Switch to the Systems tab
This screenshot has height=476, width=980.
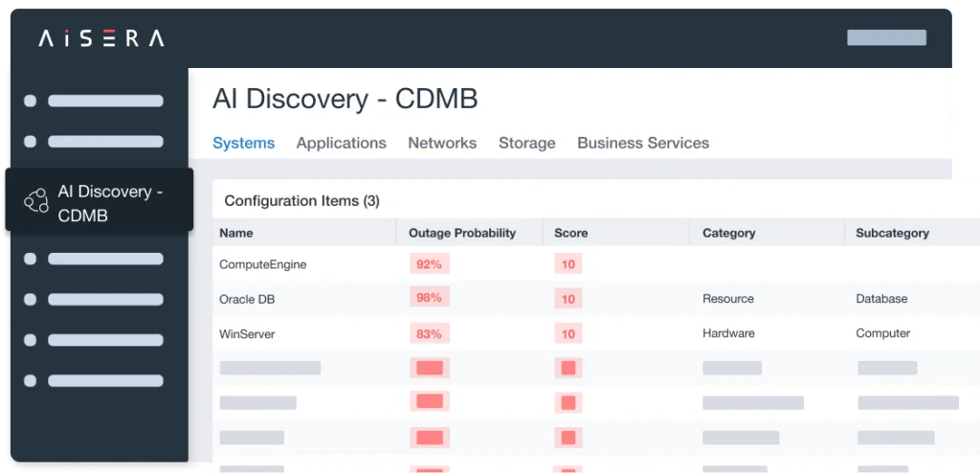[x=243, y=143]
